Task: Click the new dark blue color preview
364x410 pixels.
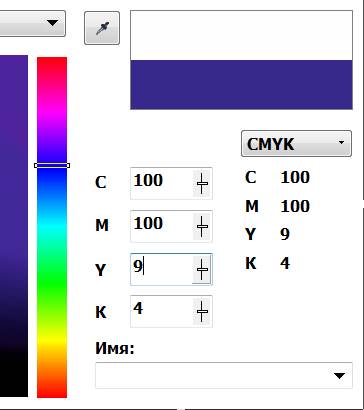Action: coord(241,85)
